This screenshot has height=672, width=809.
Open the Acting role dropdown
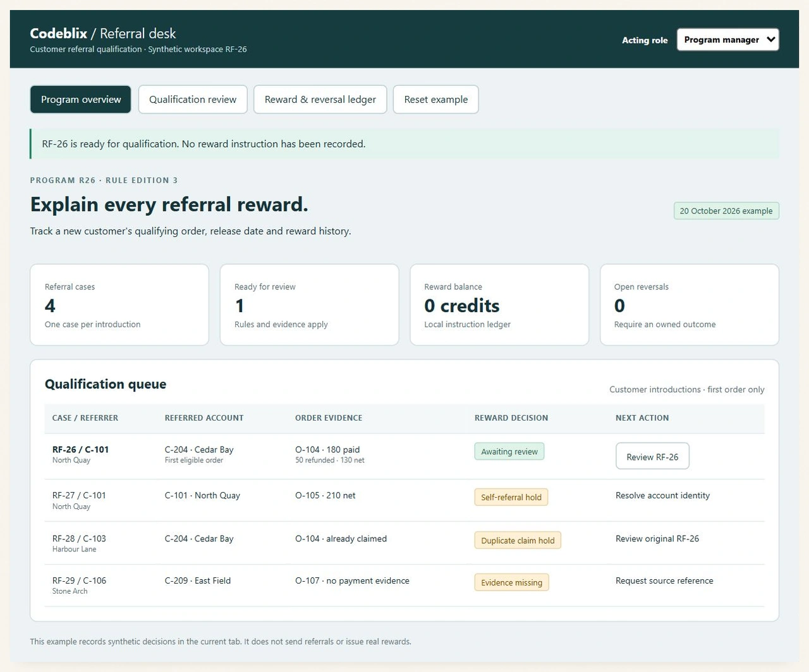coord(727,39)
